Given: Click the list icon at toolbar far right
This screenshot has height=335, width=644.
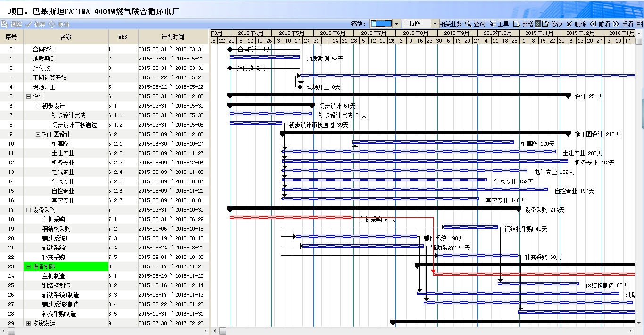Looking at the screenshot, I should coord(639,24).
